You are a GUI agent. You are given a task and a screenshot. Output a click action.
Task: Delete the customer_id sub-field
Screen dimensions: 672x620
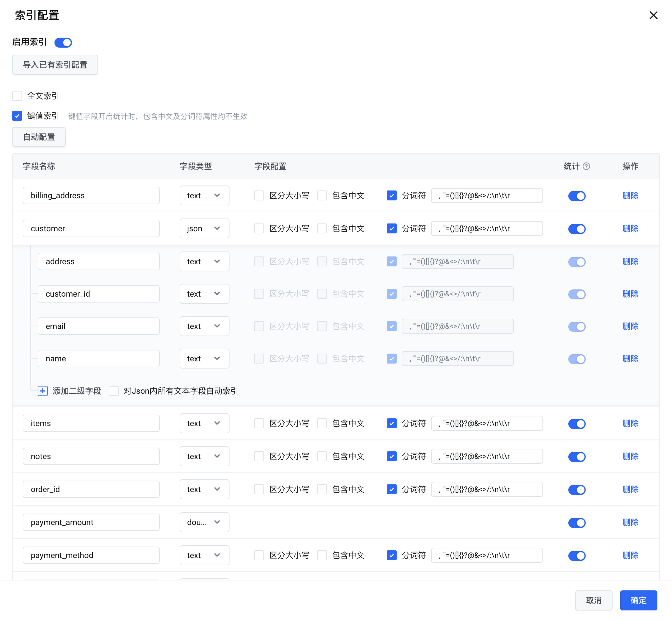(x=630, y=294)
